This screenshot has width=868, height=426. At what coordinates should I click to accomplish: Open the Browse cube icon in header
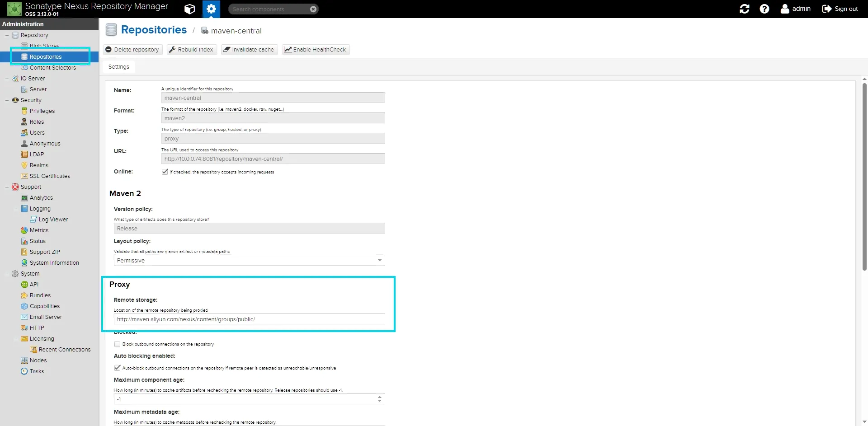tap(189, 9)
